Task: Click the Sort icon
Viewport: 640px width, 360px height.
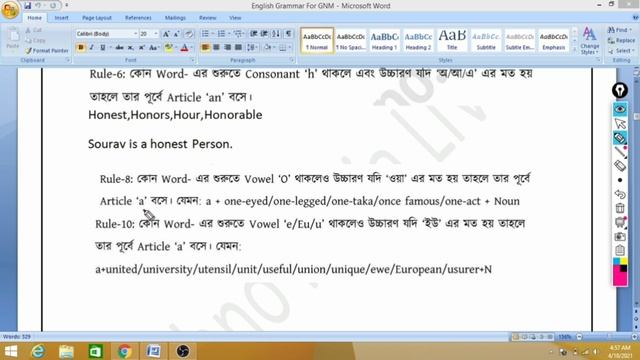Action: point(276,34)
